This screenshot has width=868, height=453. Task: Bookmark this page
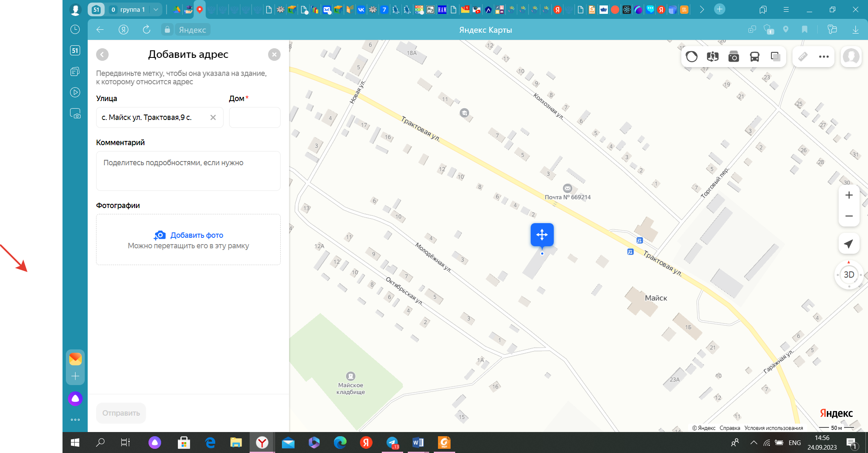point(805,29)
